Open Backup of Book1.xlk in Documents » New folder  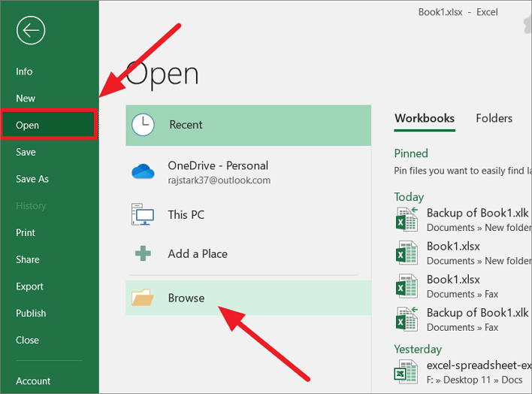pyautogui.click(x=463, y=220)
